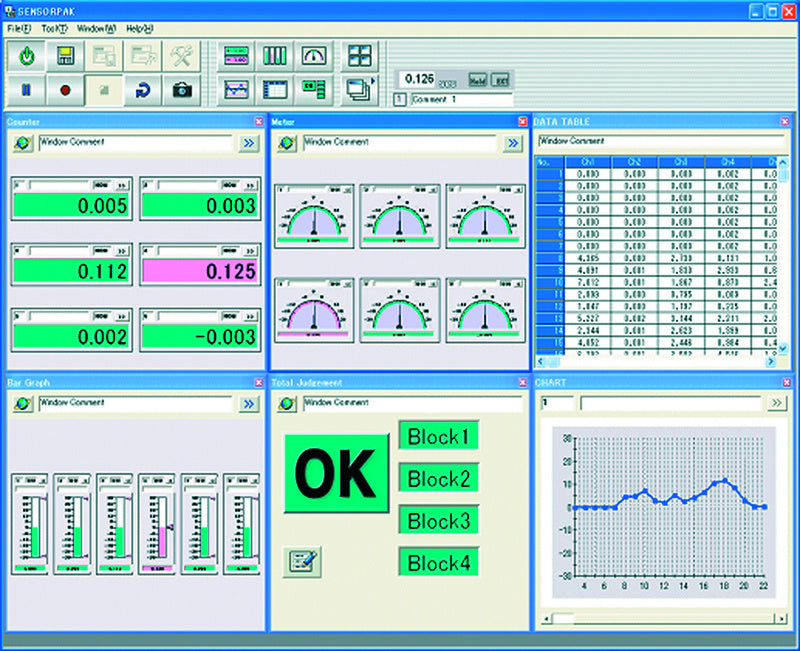Click the chart horizontal scrollbar

click(660, 617)
